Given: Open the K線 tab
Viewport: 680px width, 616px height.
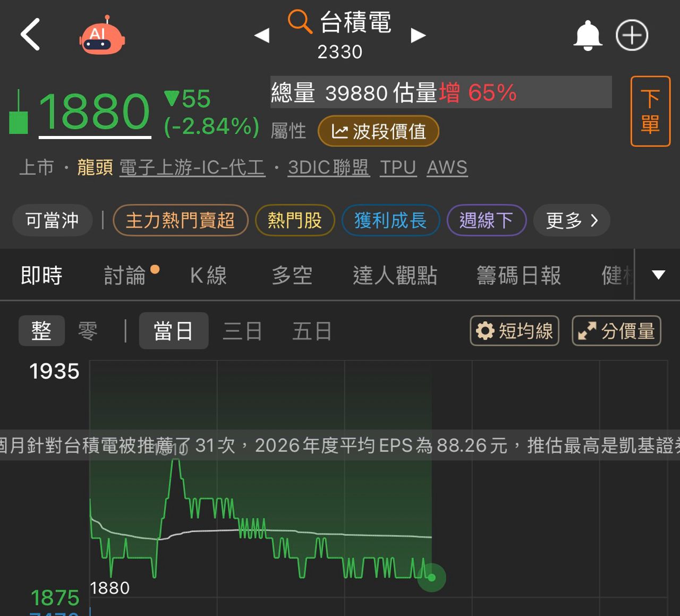Looking at the screenshot, I should point(208,276).
